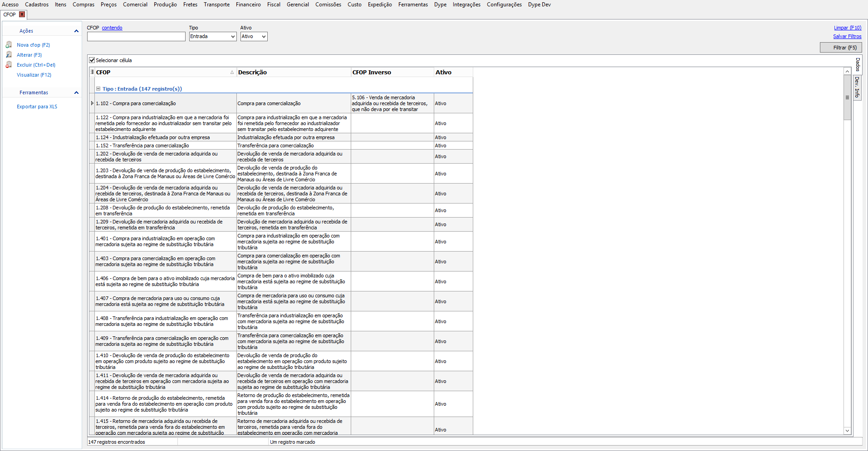Switch to the CFOP tab
This screenshot has height=451, width=868.
click(x=10, y=15)
